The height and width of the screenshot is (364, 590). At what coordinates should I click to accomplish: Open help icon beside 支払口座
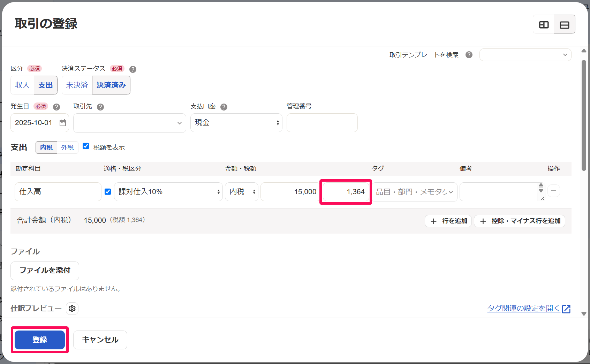point(224,107)
